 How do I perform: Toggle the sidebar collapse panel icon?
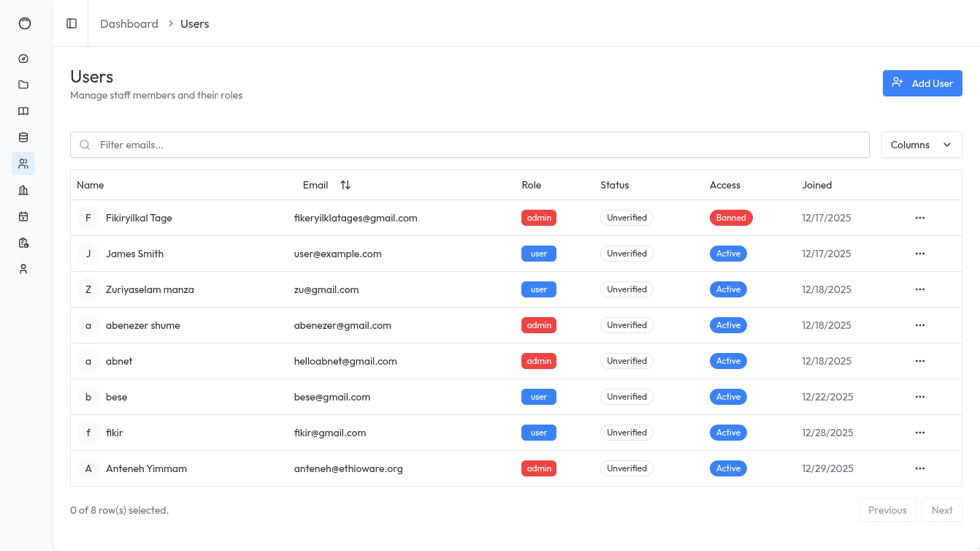[x=71, y=23]
